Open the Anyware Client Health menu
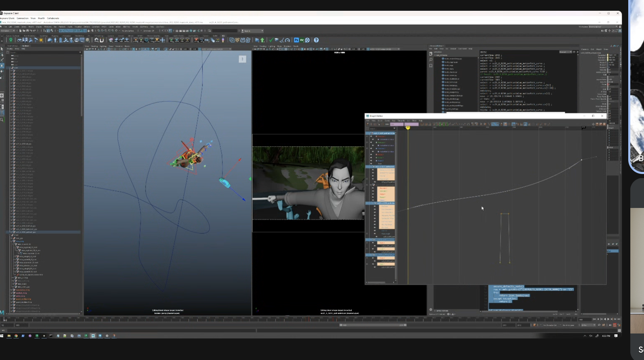Image resolution: width=644 pixels, height=360 pixels. [41, 18]
